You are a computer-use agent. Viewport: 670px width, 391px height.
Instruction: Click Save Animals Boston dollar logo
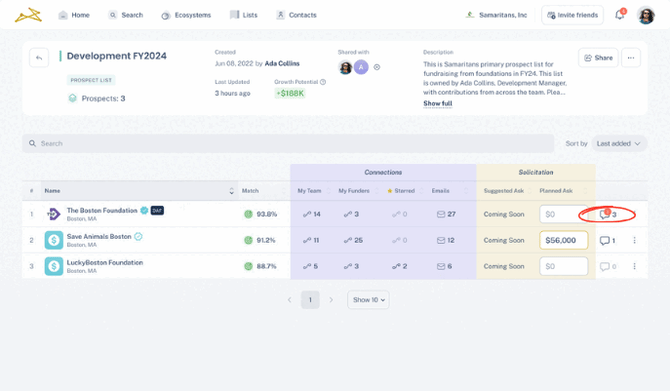point(54,240)
